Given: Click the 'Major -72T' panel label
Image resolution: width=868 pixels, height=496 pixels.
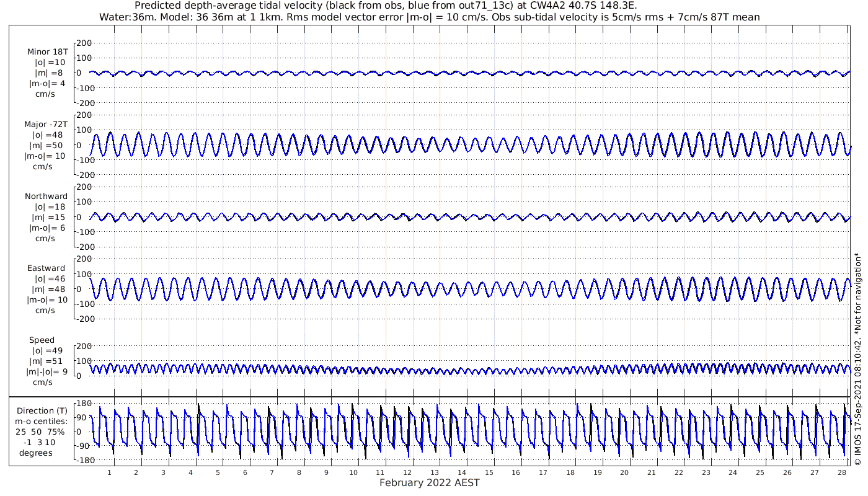Looking at the screenshot, I should tap(46, 124).
